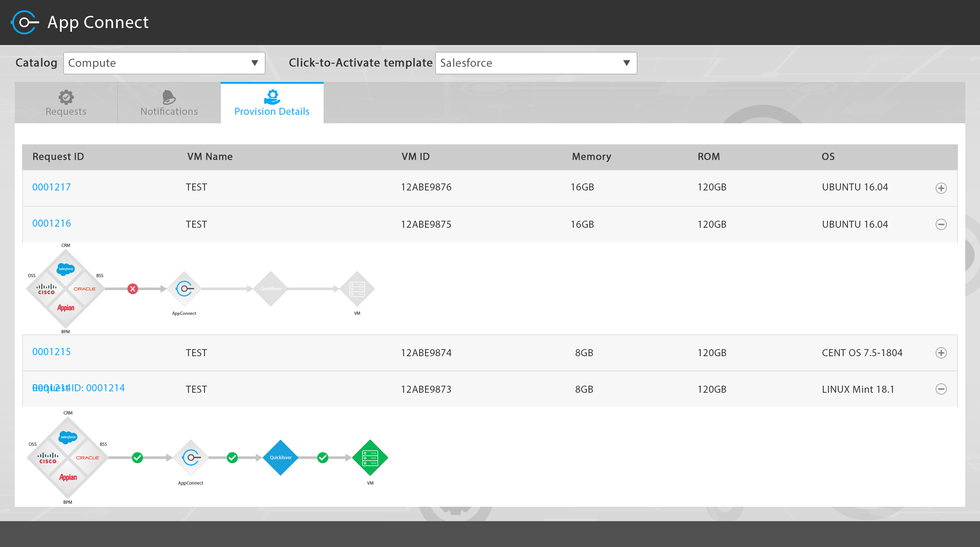Switch to the Requests tab
This screenshot has height=547, width=980.
[66, 103]
